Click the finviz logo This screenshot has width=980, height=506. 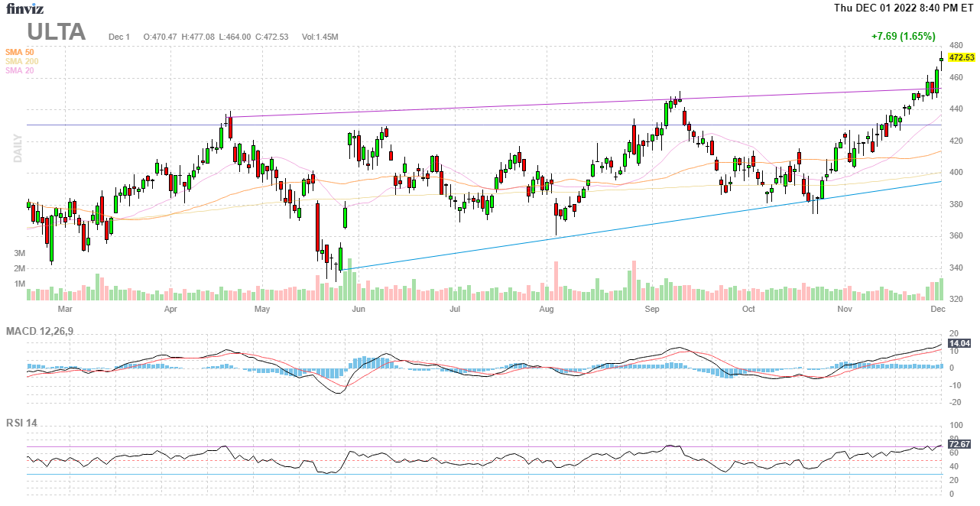[x=25, y=9]
